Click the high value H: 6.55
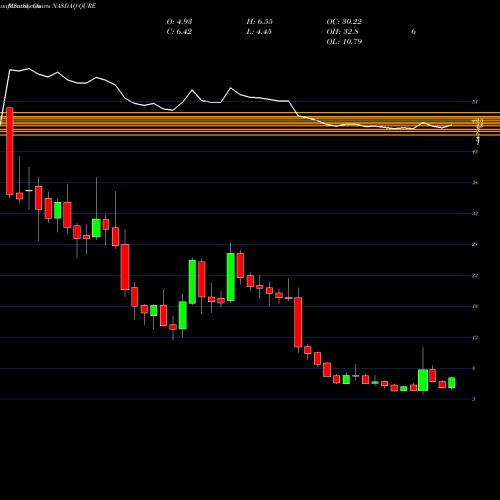Viewport: 500px width, 500px height. point(260,22)
